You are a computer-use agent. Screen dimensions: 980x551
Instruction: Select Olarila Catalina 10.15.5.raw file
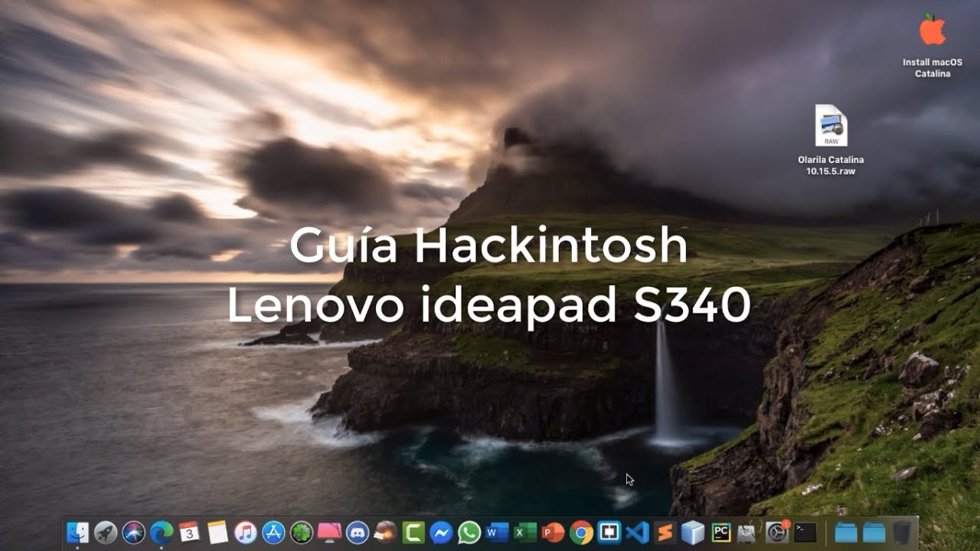[831, 140]
